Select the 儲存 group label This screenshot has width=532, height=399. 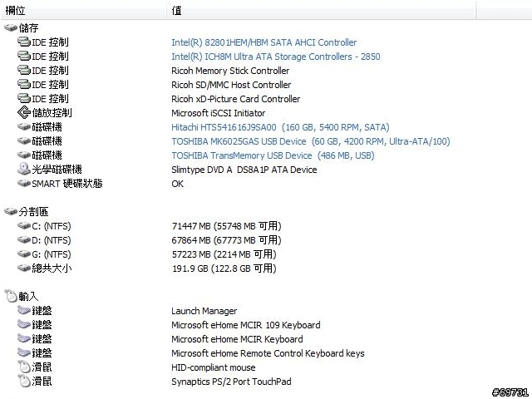click(x=28, y=27)
